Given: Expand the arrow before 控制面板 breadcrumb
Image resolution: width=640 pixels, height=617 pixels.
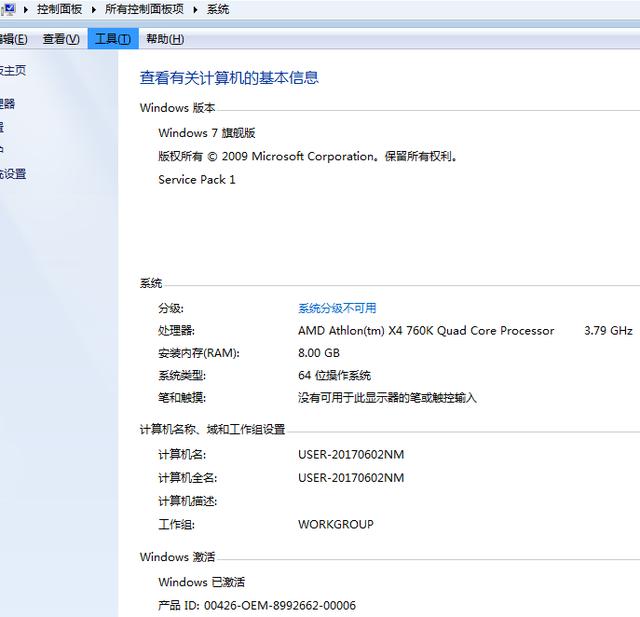Looking at the screenshot, I should click(x=26, y=9).
